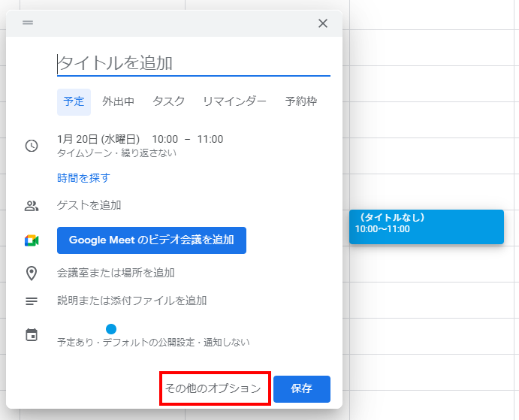Choose the リマインダー tab

click(x=234, y=101)
